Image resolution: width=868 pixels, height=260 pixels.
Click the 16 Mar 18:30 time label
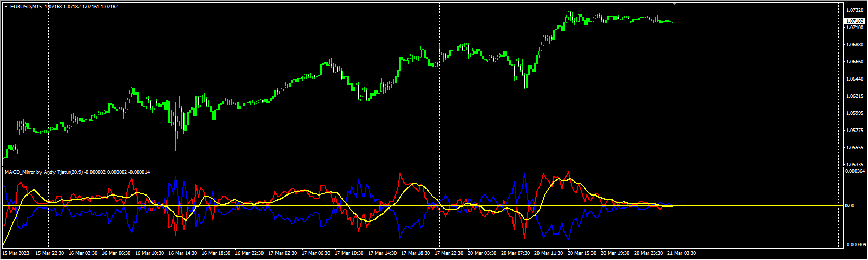coord(216,253)
